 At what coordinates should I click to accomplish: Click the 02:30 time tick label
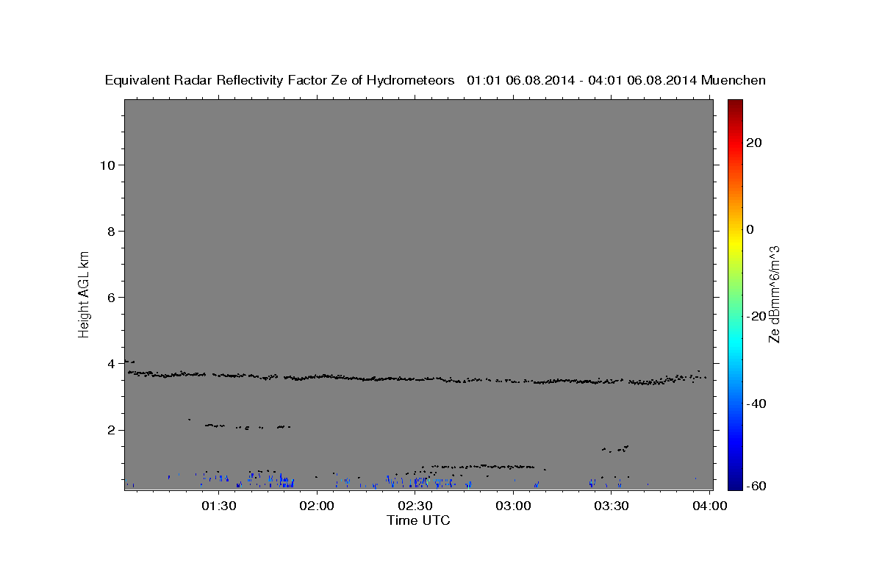(x=415, y=506)
